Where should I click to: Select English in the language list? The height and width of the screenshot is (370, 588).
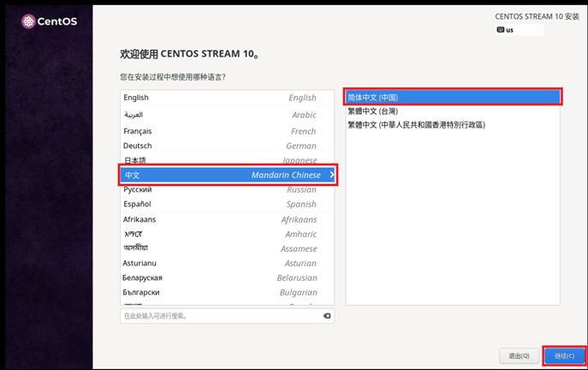[x=228, y=98]
